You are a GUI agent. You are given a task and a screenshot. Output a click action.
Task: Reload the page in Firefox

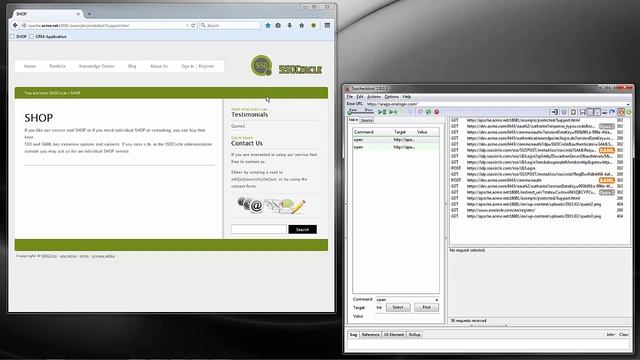(x=193, y=25)
